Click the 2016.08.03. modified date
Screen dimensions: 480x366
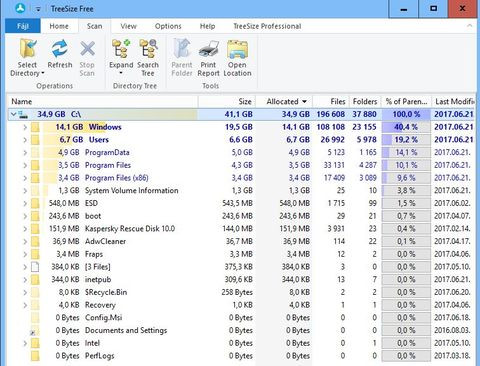tap(452, 331)
